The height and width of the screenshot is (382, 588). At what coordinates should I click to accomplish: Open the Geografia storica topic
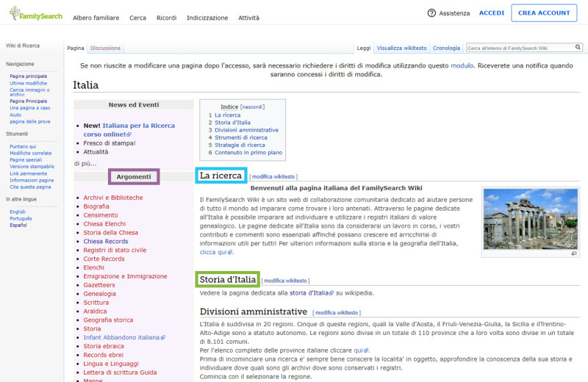108,320
